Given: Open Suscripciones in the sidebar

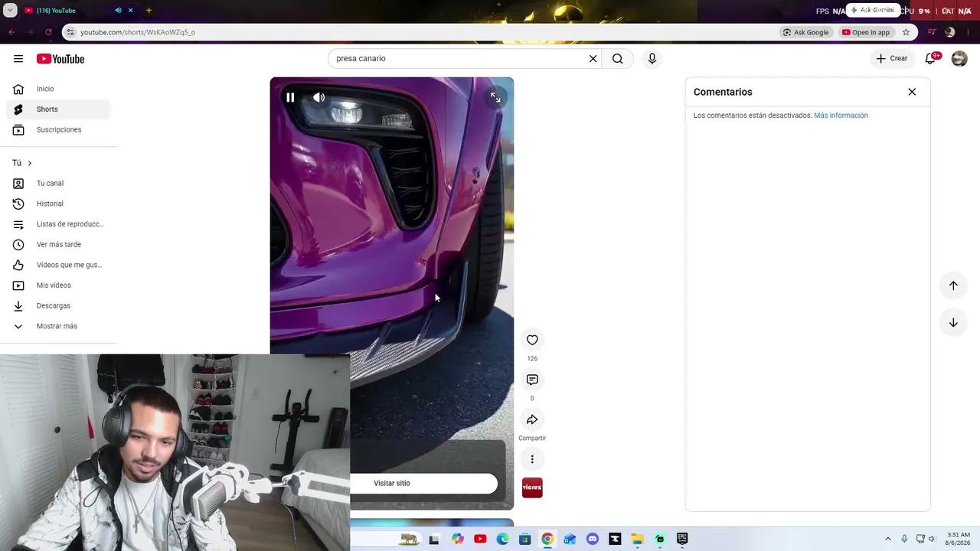Looking at the screenshot, I should 58,130.
